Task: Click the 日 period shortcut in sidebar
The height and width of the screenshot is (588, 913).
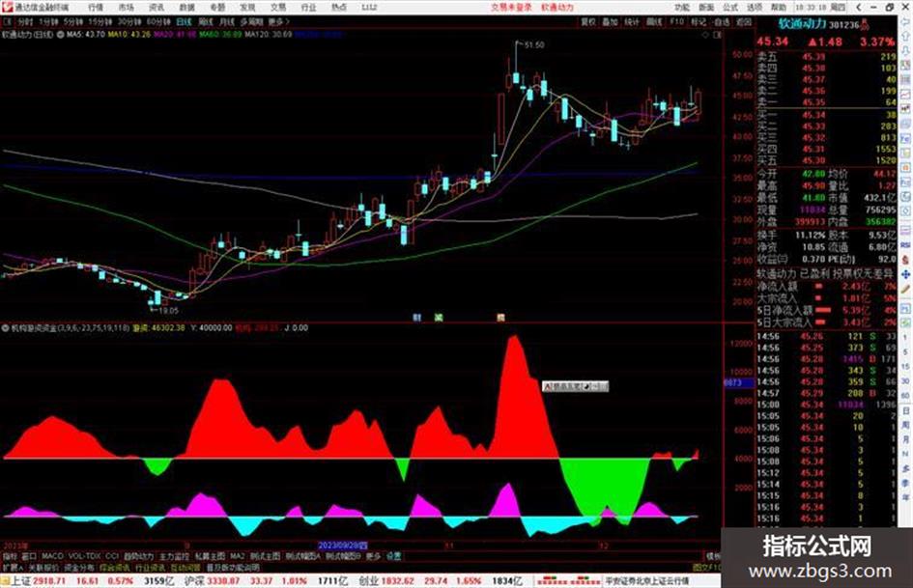Action: point(905,411)
